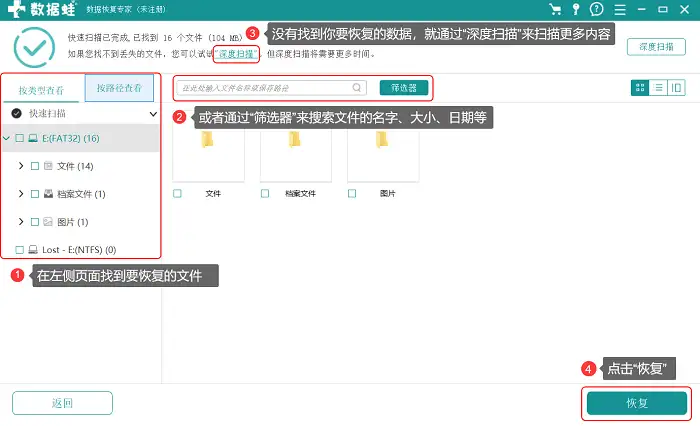
Task: Switch to the 按类型查看 tab
Action: [41, 90]
